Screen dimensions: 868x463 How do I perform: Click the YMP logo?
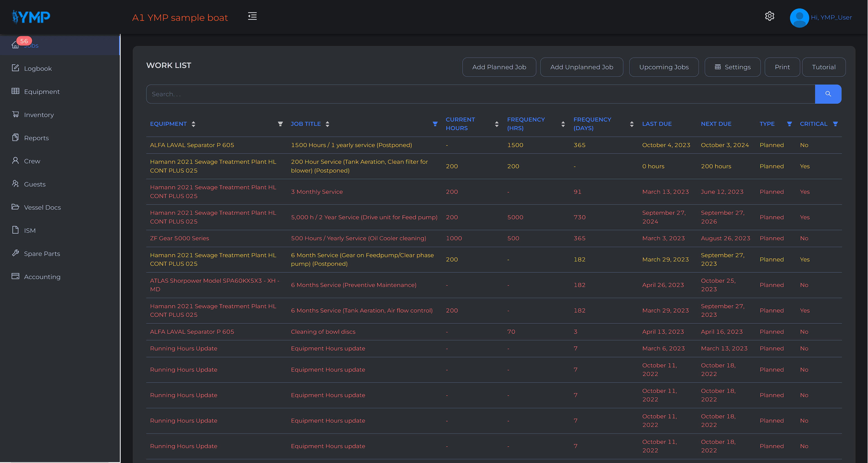[x=31, y=17]
